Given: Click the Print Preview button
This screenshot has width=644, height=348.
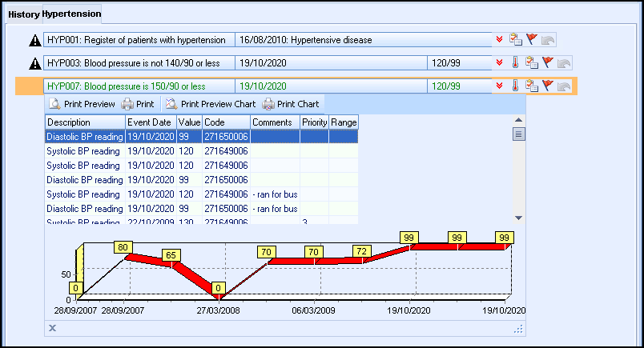Looking at the screenshot, I should [x=82, y=104].
